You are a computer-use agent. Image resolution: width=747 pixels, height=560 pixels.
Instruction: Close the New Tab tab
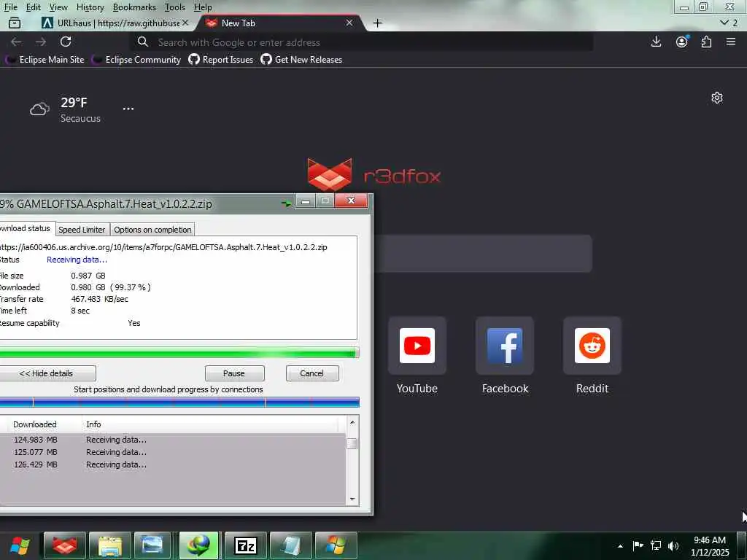click(349, 23)
